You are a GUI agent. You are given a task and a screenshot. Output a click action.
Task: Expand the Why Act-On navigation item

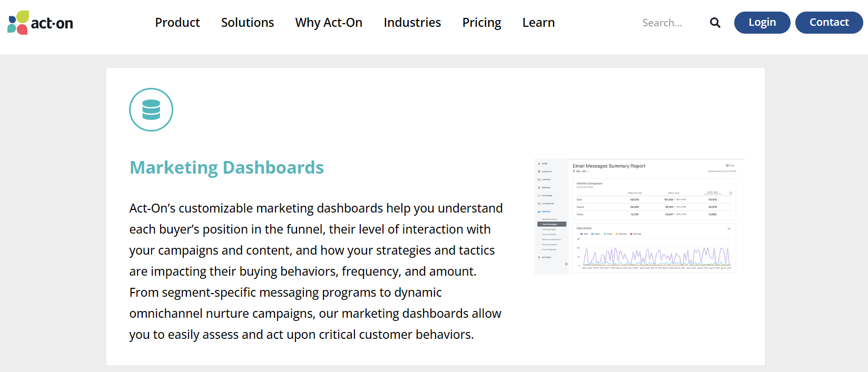tap(329, 23)
